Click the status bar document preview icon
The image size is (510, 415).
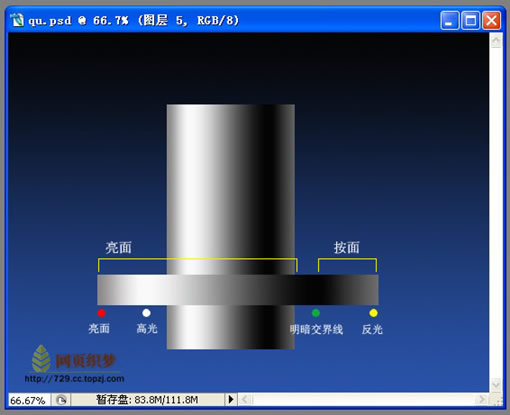pyautogui.click(x=61, y=400)
